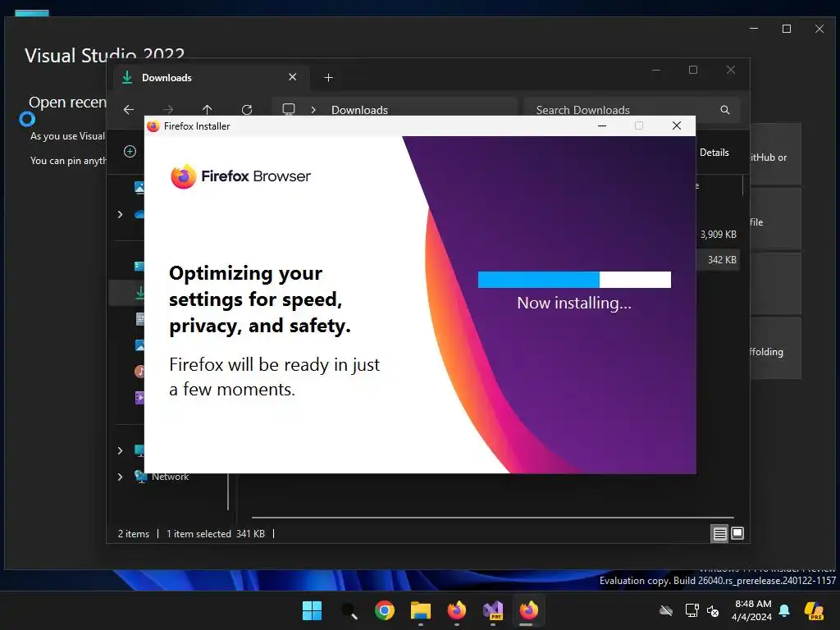Click the 'Now installing...' status text
The width and height of the screenshot is (840, 630).
coord(573,304)
